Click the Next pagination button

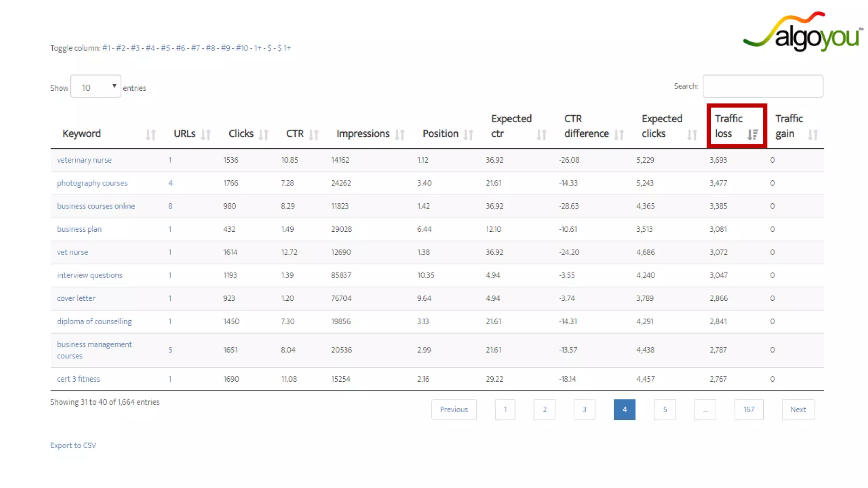coord(798,410)
